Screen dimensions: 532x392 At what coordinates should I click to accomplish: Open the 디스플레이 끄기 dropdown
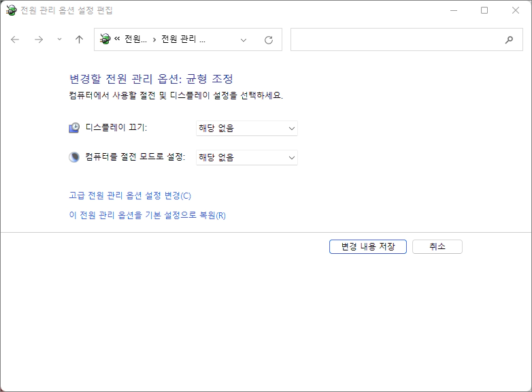point(247,129)
